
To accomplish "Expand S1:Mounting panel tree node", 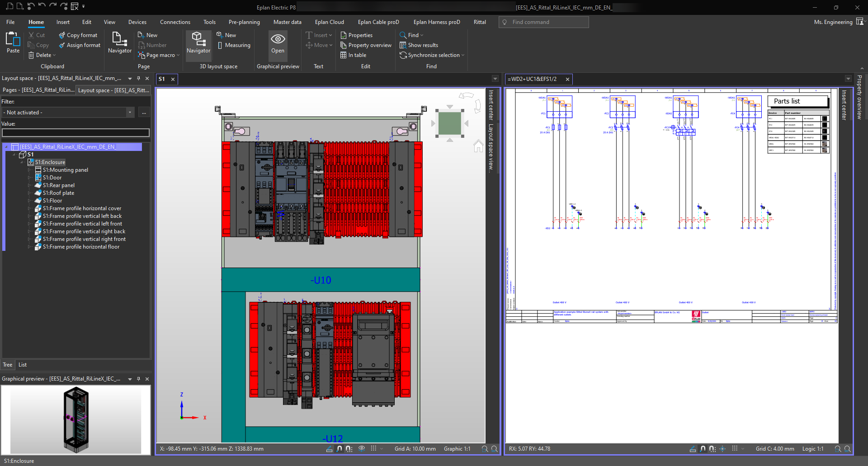I will coord(29,170).
